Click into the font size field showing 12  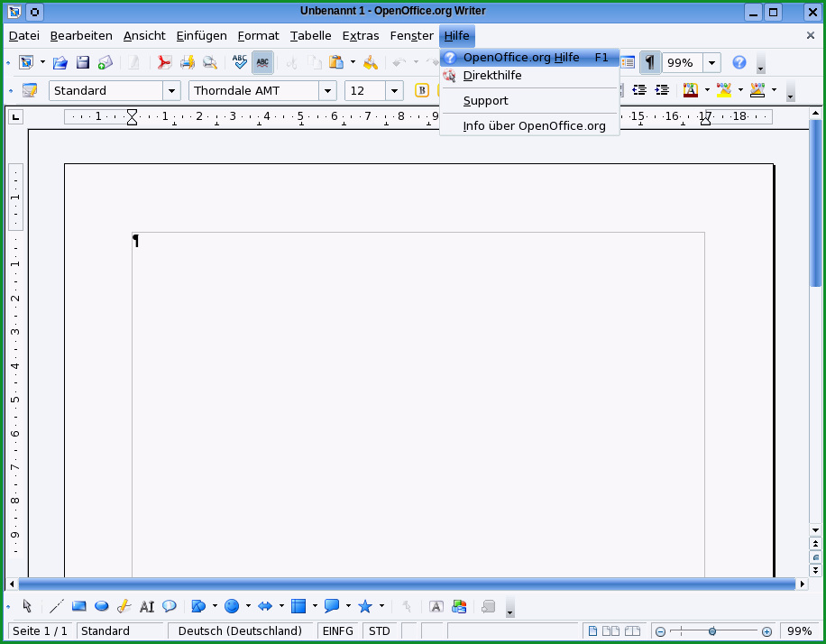[365, 90]
